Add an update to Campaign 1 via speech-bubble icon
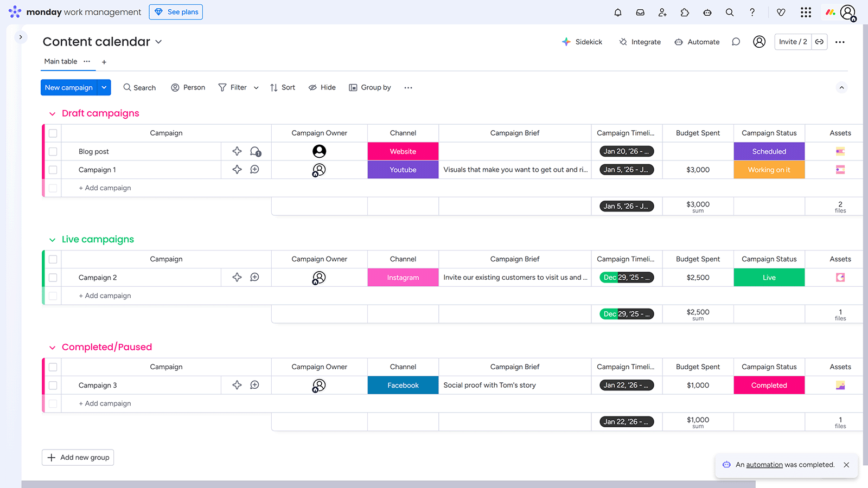868x488 pixels. coord(255,169)
